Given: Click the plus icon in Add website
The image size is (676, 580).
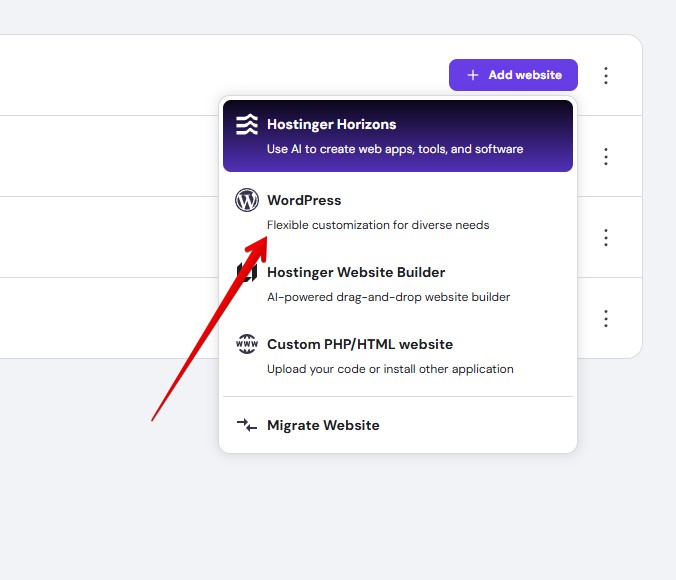Looking at the screenshot, I should 473,75.
